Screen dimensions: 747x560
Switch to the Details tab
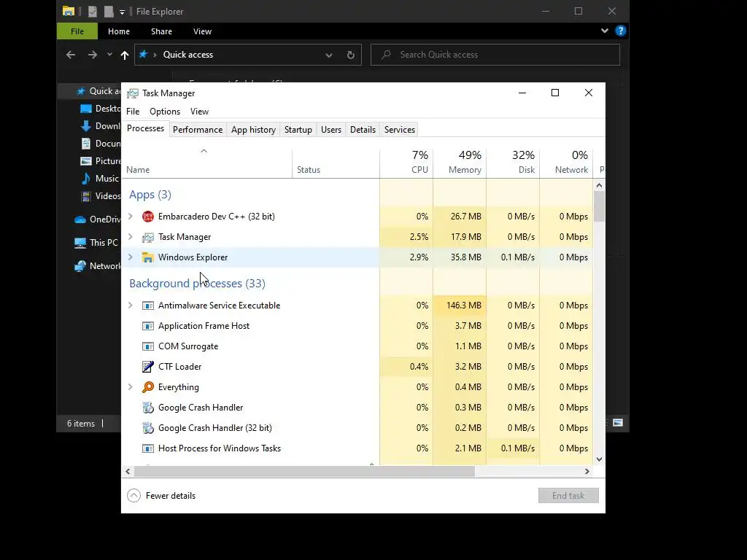coord(363,130)
